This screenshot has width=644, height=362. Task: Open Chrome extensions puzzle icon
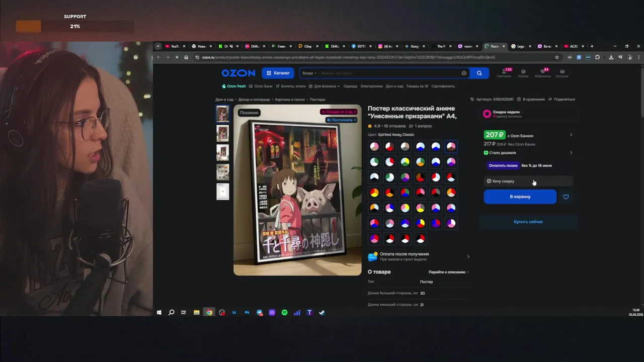pos(597,57)
